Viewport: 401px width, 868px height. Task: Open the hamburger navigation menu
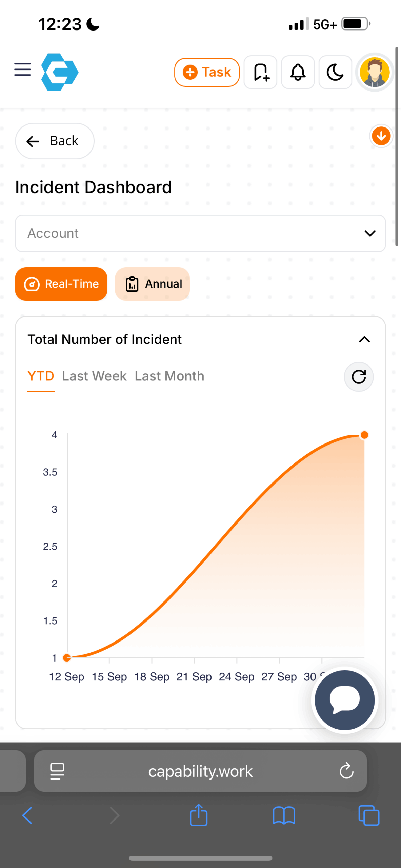pyautogui.click(x=22, y=70)
